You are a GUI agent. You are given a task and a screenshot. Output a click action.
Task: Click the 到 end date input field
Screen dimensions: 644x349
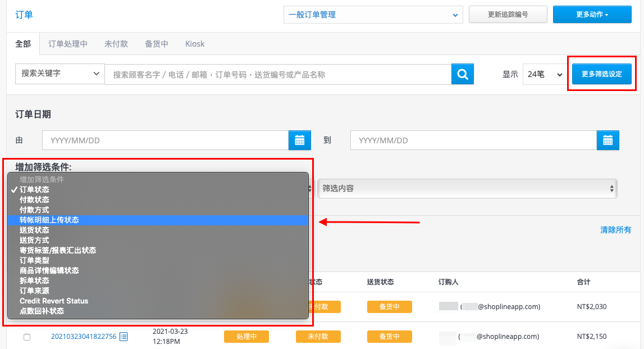pos(473,140)
